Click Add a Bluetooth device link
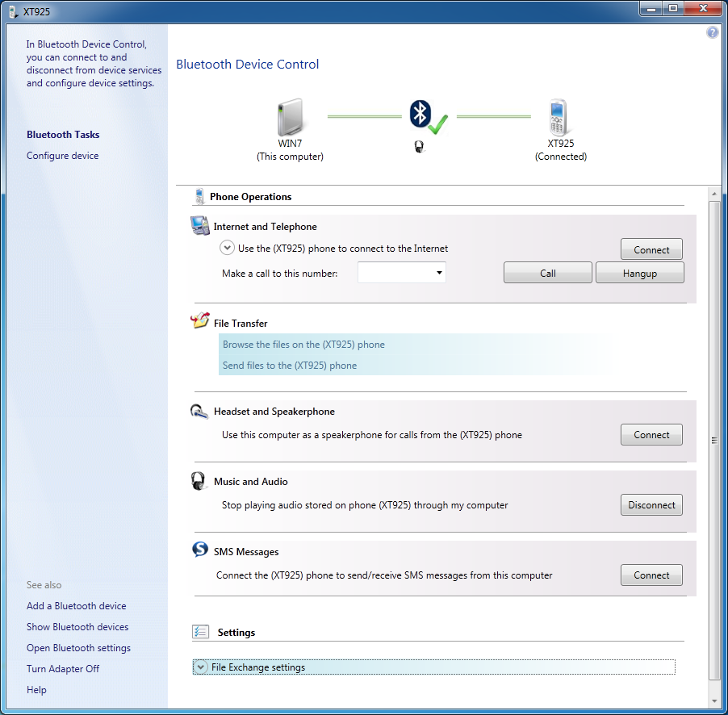728x715 pixels. (76, 605)
